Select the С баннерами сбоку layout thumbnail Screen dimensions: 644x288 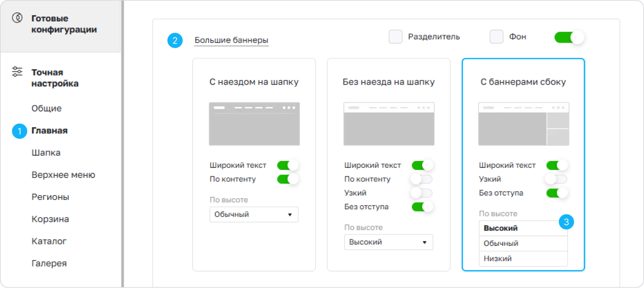tap(524, 124)
